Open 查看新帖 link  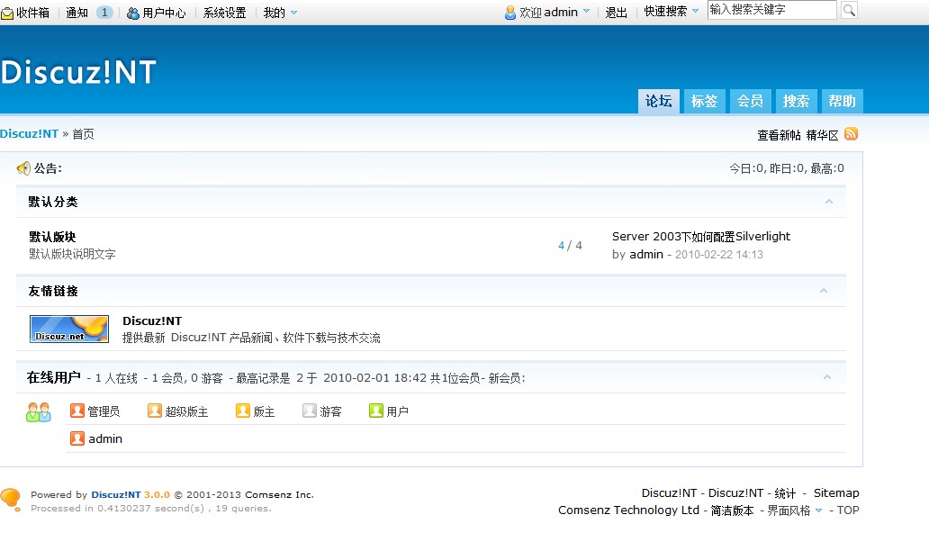[x=779, y=135]
